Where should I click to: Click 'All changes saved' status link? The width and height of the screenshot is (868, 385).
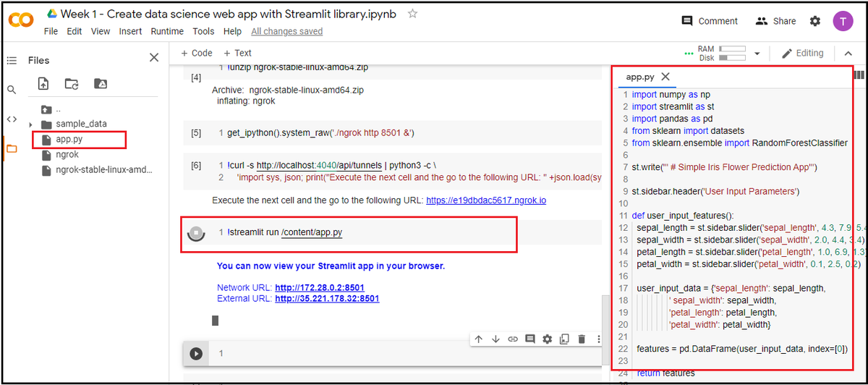tap(286, 31)
